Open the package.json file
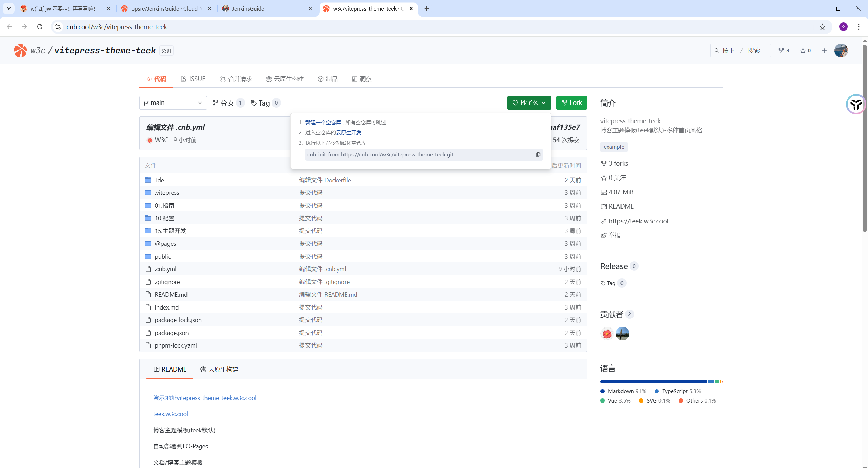This screenshot has width=868, height=468. point(172,333)
